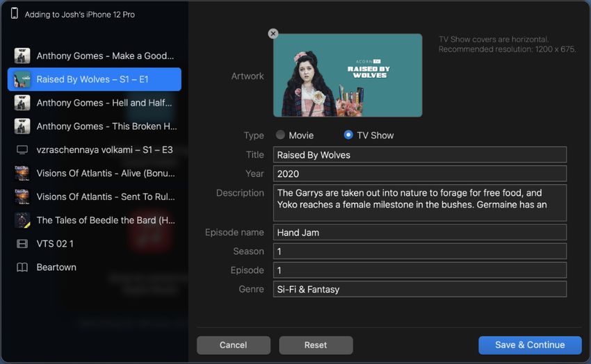Click cover icon of The Tales of Beedle the Bard
Screen dimensions: 591x364
coord(22,220)
